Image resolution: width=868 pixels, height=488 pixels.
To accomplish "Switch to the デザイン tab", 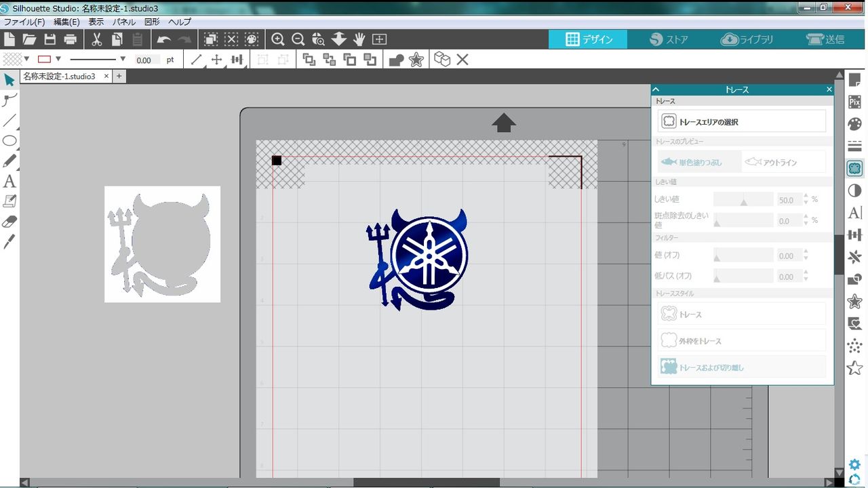I will [588, 39].
